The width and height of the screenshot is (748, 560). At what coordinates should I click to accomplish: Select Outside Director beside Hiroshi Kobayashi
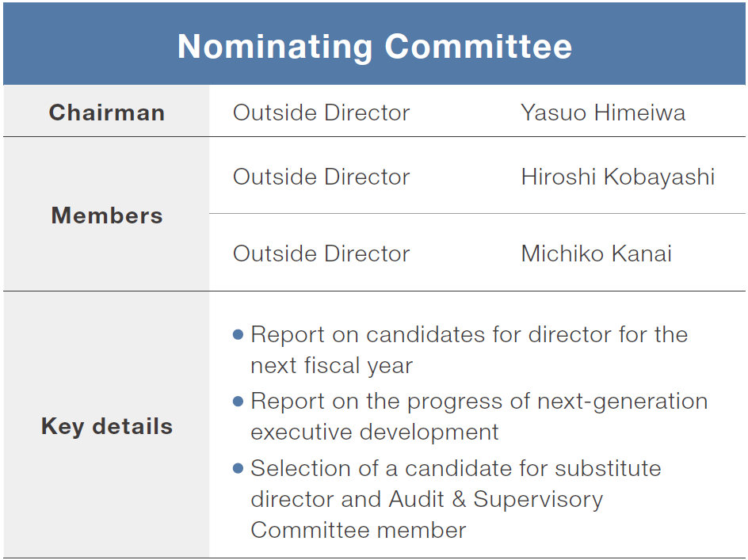(x=321, y=177)
